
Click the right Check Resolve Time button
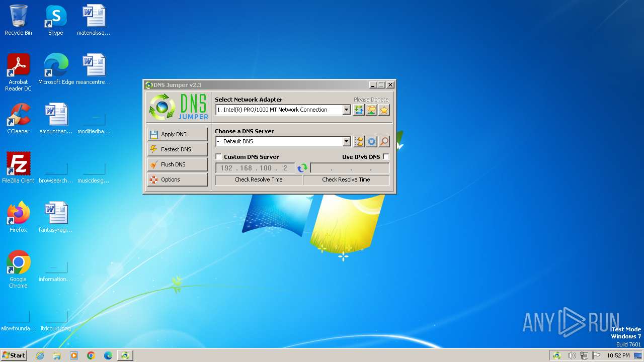346,179
